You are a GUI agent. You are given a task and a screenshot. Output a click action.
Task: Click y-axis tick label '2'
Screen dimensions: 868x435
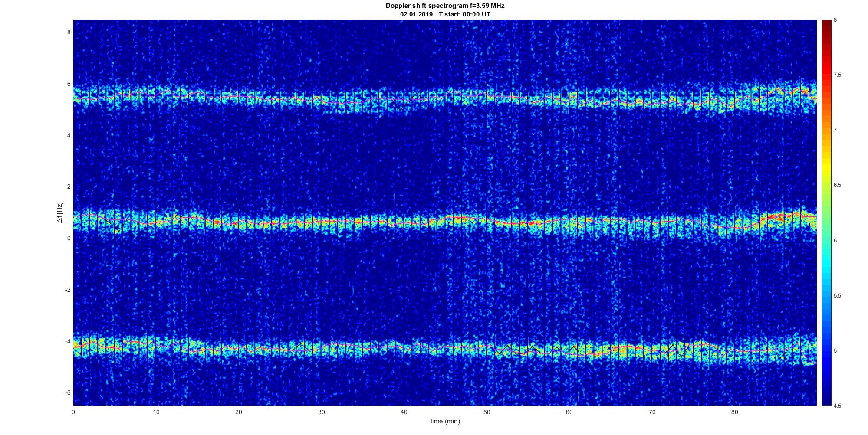click(69, 187)
